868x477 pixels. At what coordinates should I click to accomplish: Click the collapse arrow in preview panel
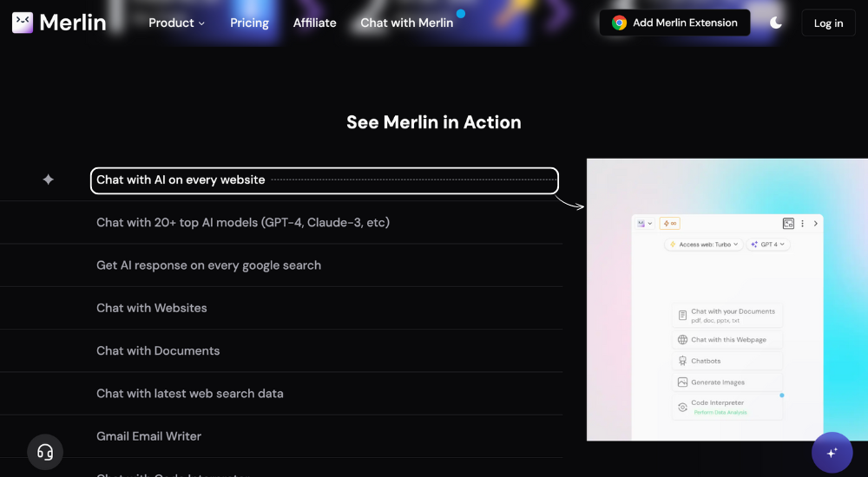click(x=815, y=224)
